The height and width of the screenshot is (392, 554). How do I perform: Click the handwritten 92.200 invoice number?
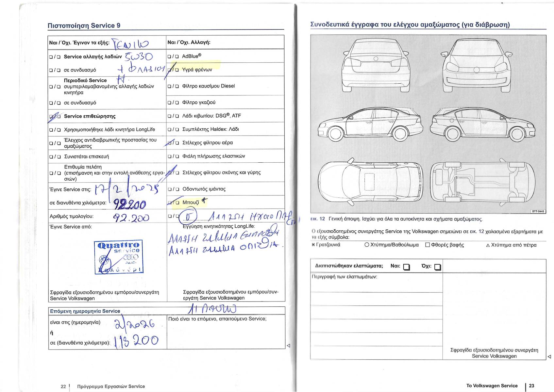tap(131, 218)
